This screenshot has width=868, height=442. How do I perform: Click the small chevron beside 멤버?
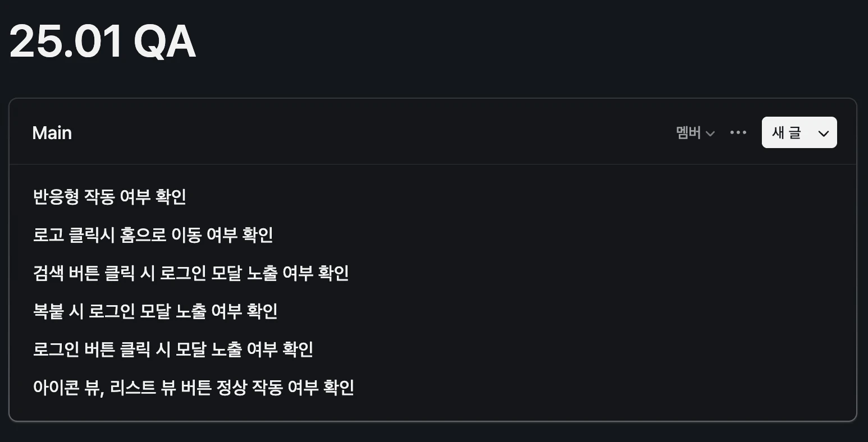[x=710, y=133]
